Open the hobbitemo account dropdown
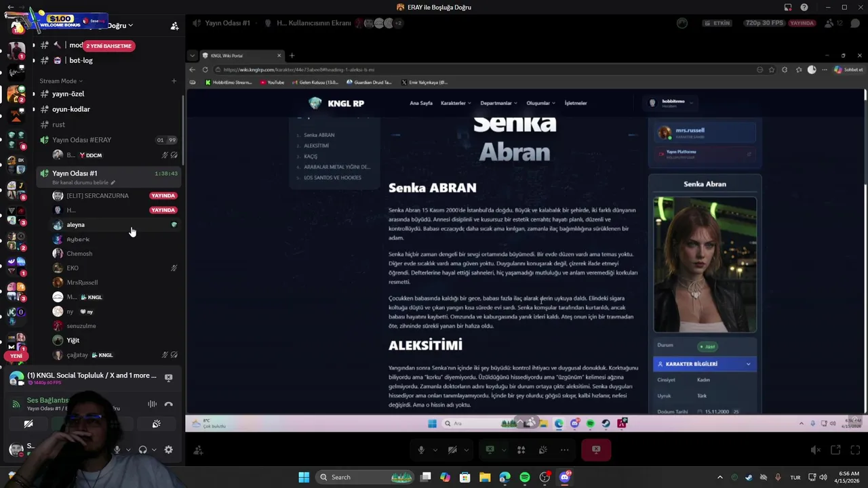868x488 pixels. point(671,103)
